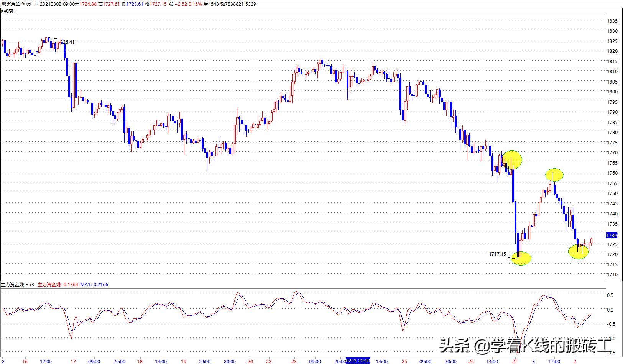Screen dimensions: 623x364
Task: Click the red 主力资金线:-0.1364 reading
Action: pos(58,285)
